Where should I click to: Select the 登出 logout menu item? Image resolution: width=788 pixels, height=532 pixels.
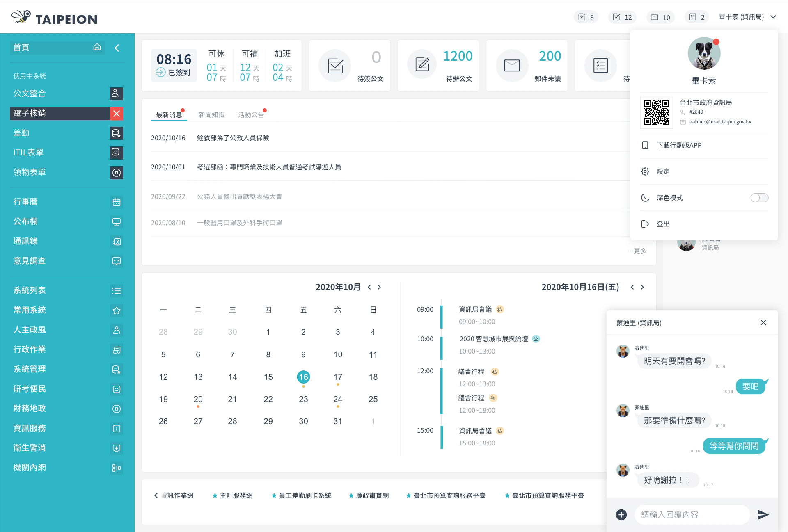(x=663, y=224)
